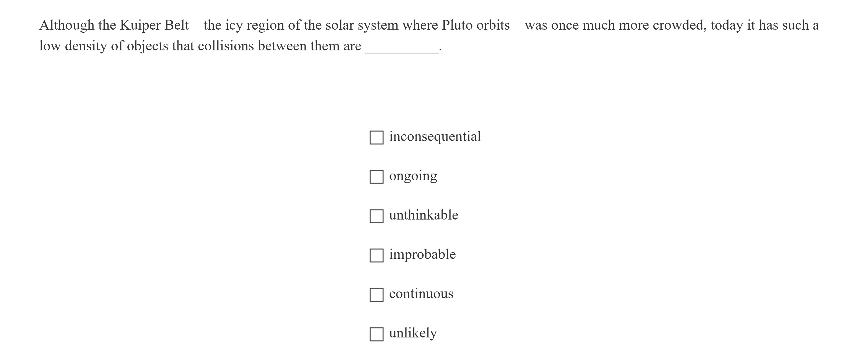The height and width of the screenshot is (351, 868).
Task: Click the word "Pluto" in the passage
Action: (457, 25)
